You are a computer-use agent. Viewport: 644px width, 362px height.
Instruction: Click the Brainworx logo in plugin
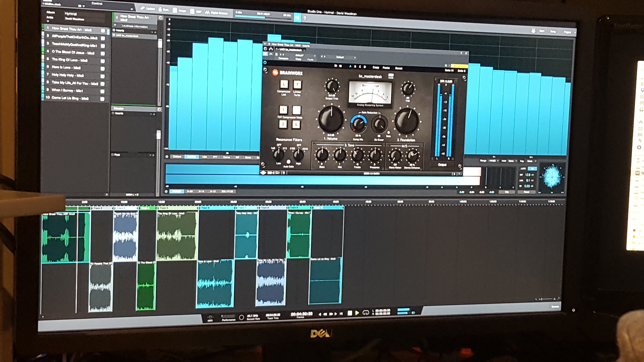[275, 72]
